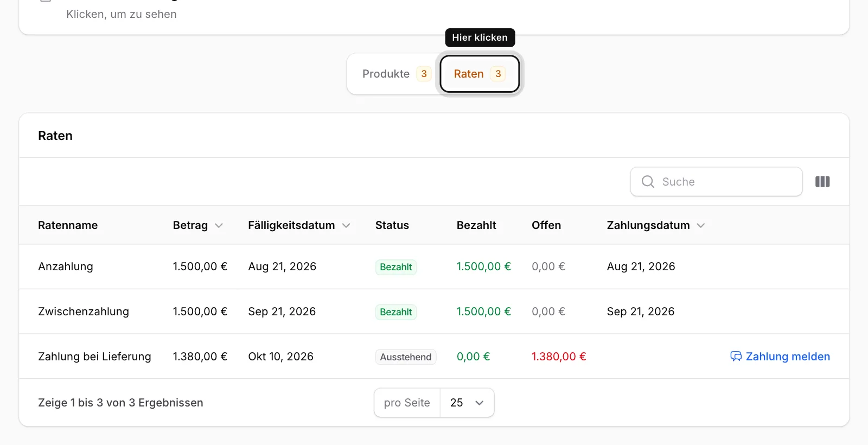The width and height of the screenshot is (868, 445).
Task: Select the Zahlung bei Lieferung row name
Action: (x=94, y=357)
